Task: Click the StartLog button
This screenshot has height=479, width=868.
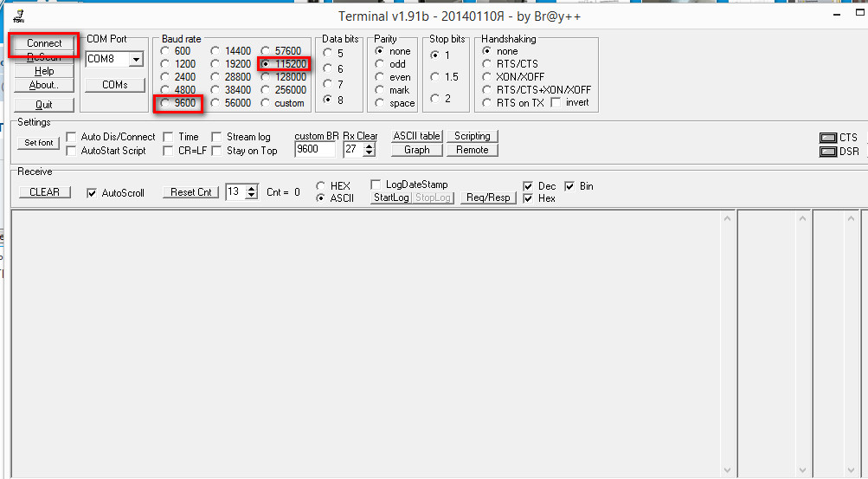Action: click(391, 197)
